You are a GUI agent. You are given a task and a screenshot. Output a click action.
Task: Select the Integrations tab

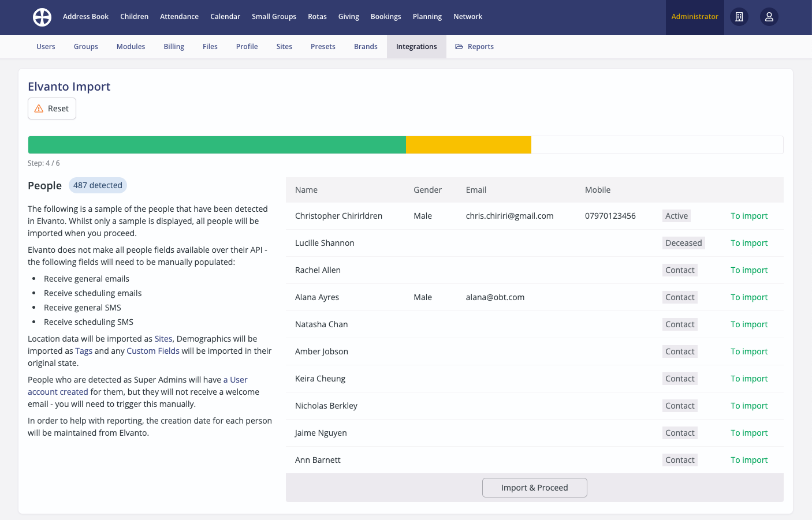416,47
